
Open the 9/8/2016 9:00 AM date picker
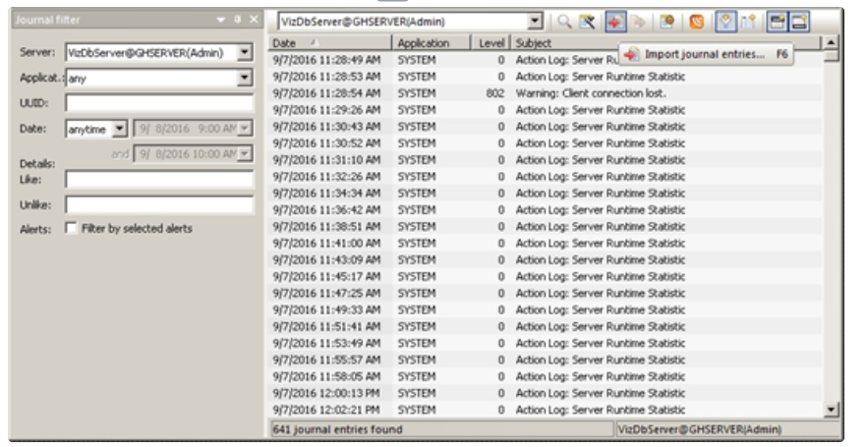click(244, 129)
